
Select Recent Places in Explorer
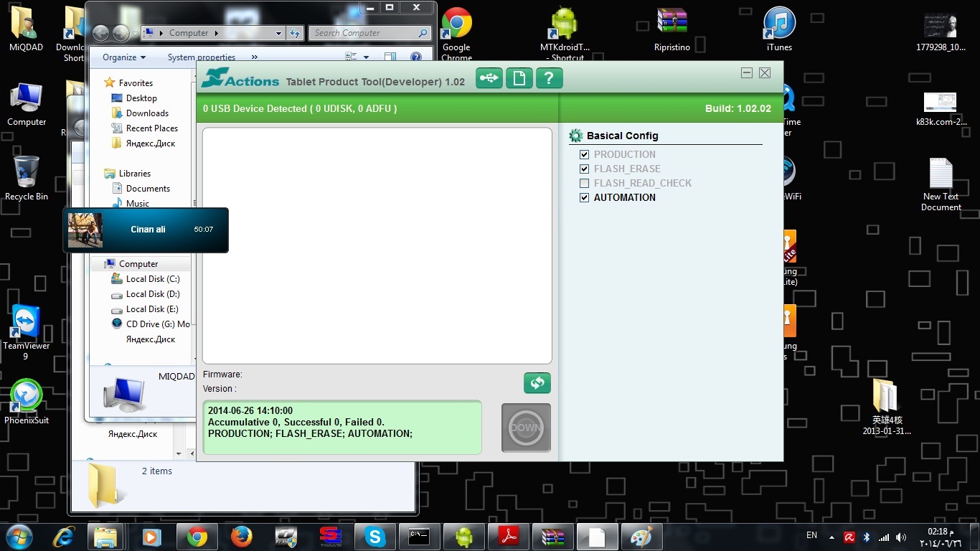pyautogui.click(x=144, y=128)
